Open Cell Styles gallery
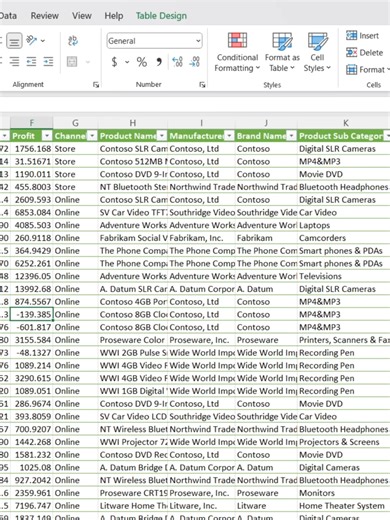Image resolution: width=390 pixels, height=520 pixels. coord(317,52)
